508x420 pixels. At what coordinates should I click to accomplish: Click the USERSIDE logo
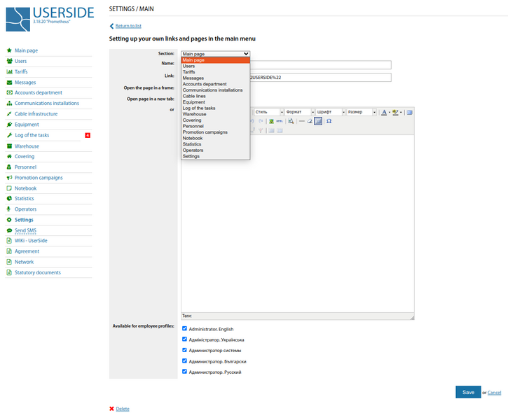point(48,19)
